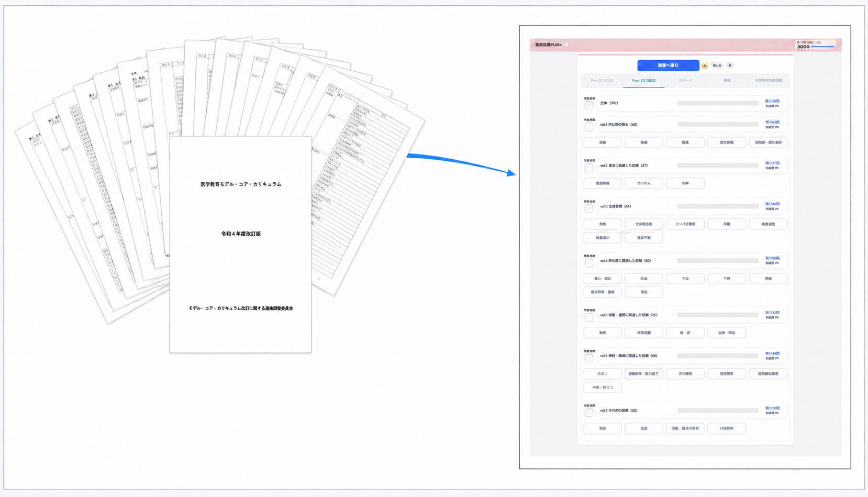Select the 不安・抑うつ symptom button
This screenshot has height=497, width=868.
pyautogui.click(x=603, y=388)
